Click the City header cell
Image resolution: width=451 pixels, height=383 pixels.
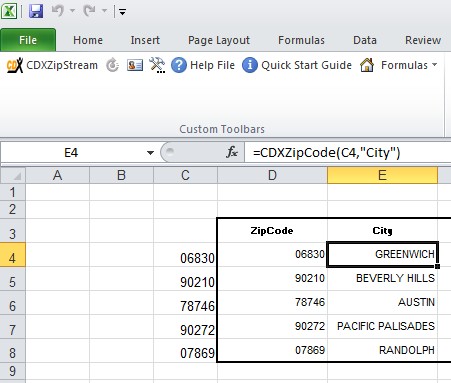tap(382, 231)
